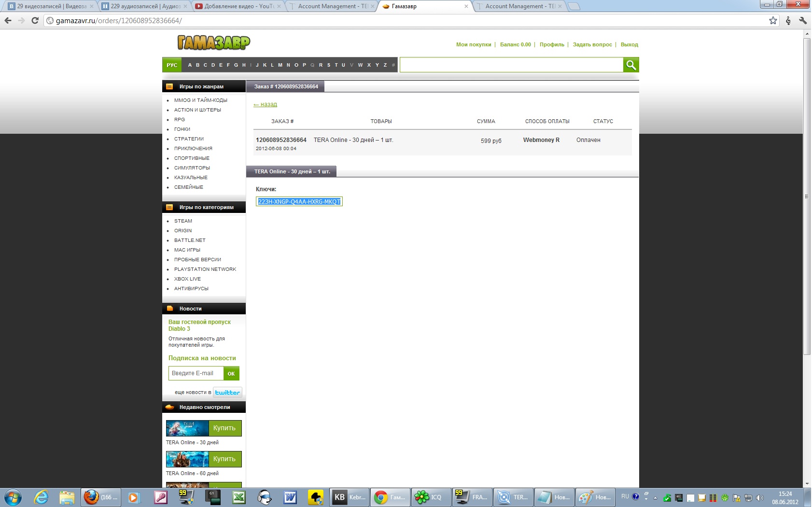Image resolution: width=812 pixels, height=507 pixels.
Task: Show hidden tray icons arrow
Action: 655,498
